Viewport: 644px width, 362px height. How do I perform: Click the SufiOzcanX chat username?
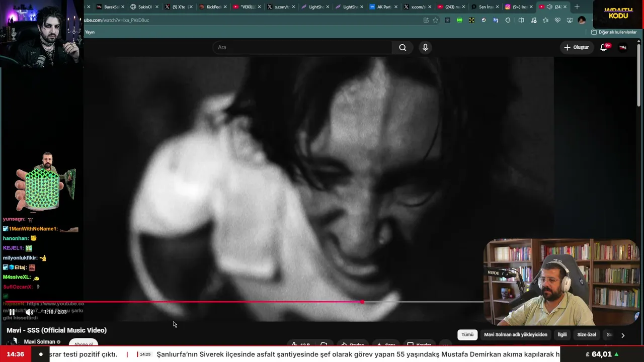(x=18, y=287)
